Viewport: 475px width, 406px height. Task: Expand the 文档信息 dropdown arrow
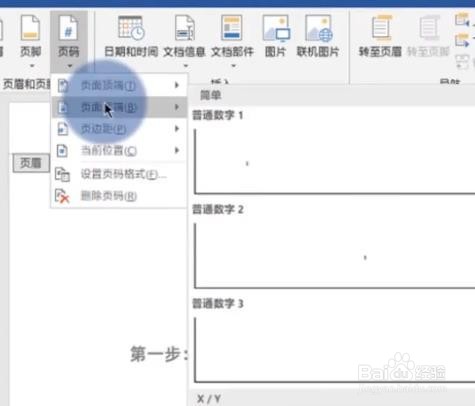coord(186,66)
